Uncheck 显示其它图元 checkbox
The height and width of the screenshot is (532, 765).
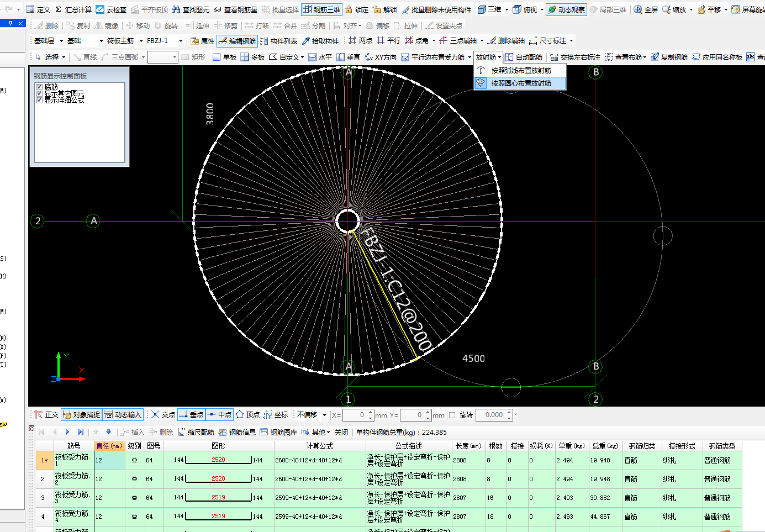click(x=39, y=94)
